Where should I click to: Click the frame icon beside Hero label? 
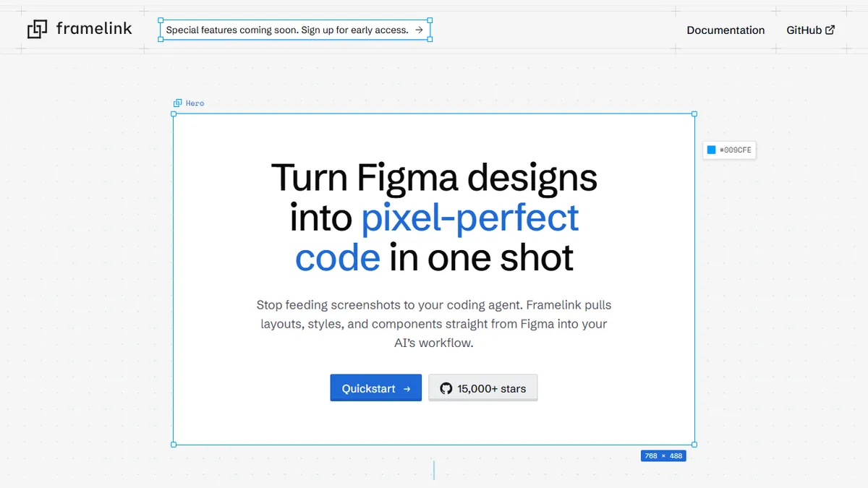coord(177,103)
